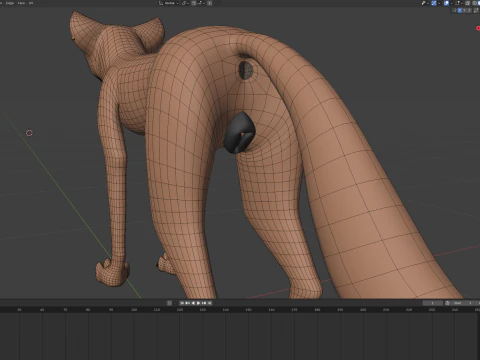
Task: Click frame 150 on the timeline ruler
Action: 248,310
